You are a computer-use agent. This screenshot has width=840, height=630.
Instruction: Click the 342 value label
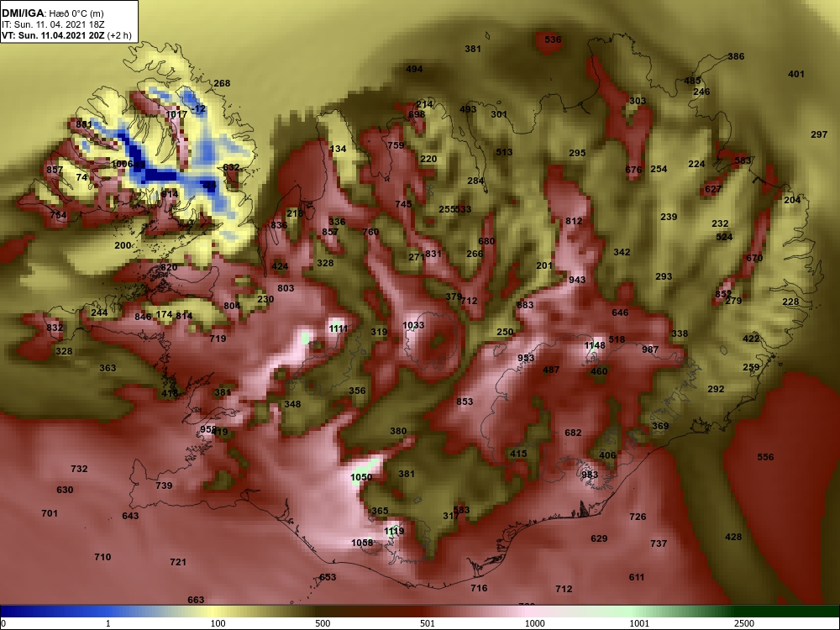[622, 252]
